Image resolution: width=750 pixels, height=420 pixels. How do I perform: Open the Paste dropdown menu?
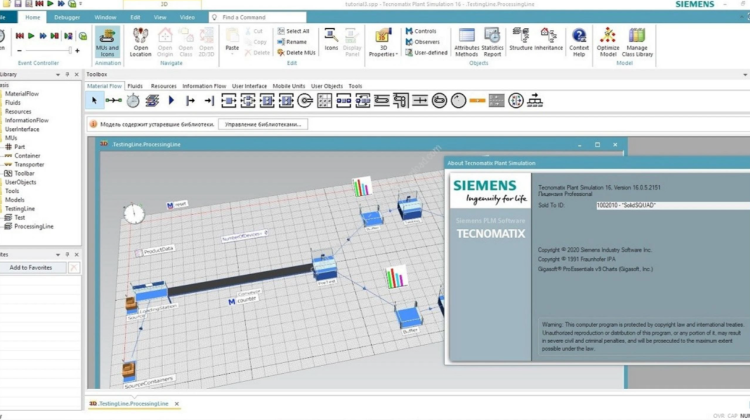click(232, 47)
